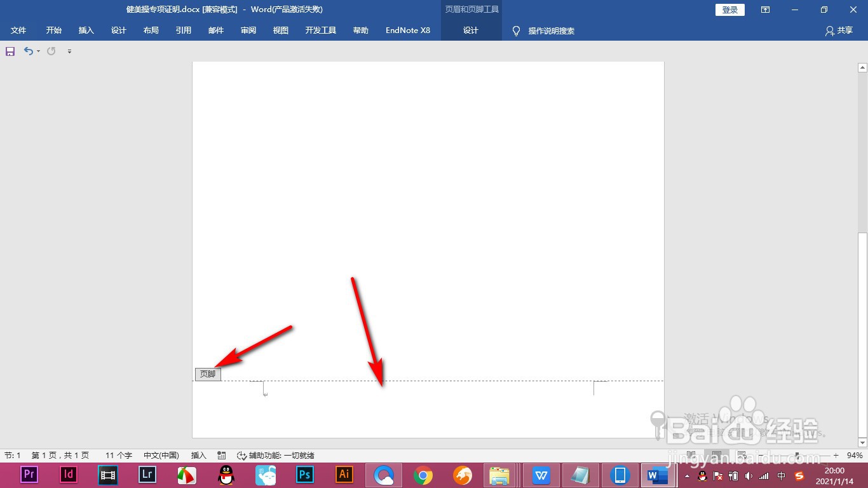Click vertical scrollbar down arrow

(862, 443)
